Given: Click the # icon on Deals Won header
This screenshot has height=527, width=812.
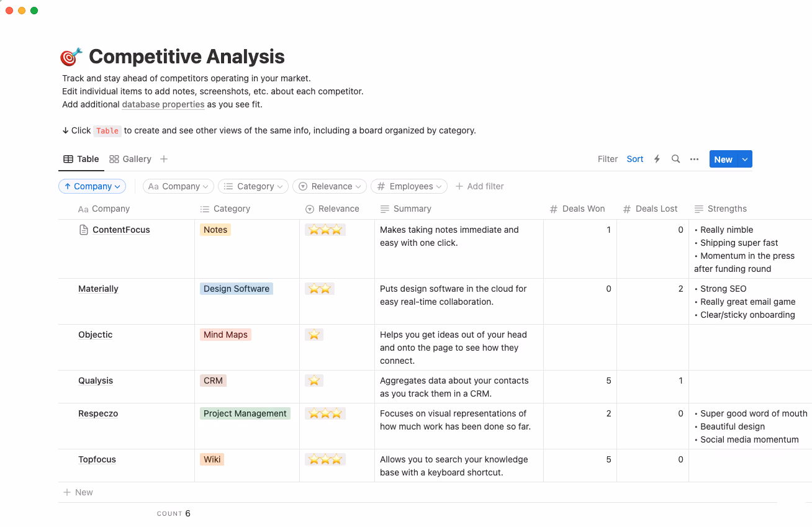Looking at the screenshot, I should (x=553, y=209).
